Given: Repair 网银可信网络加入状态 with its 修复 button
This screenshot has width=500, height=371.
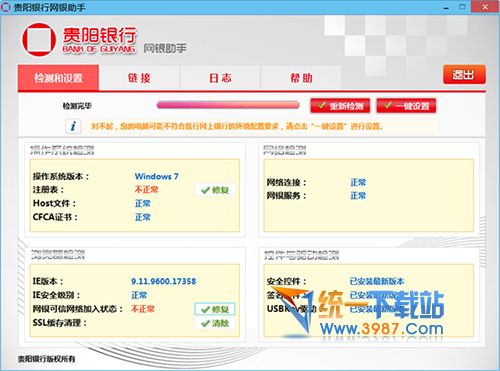Looking at the screenshot, I should pos(215,309).
